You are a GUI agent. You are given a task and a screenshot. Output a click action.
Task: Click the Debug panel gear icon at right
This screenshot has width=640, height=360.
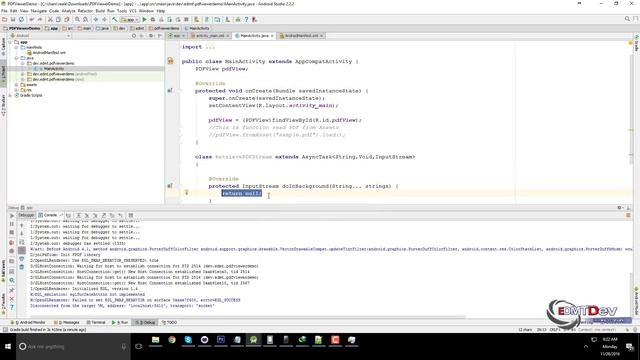[x=620, y=208]
